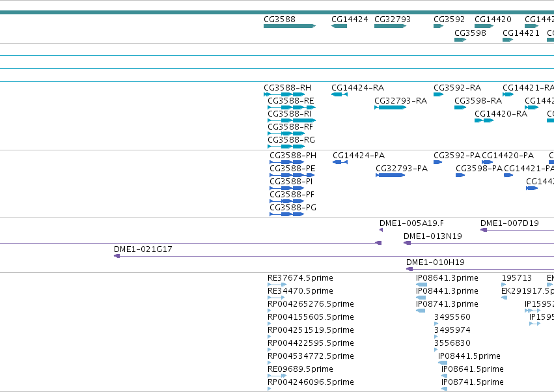The height and width of the screenshot is (392, 554).
Task: Select transcript CG32793-RA
Action: (391, 107)
